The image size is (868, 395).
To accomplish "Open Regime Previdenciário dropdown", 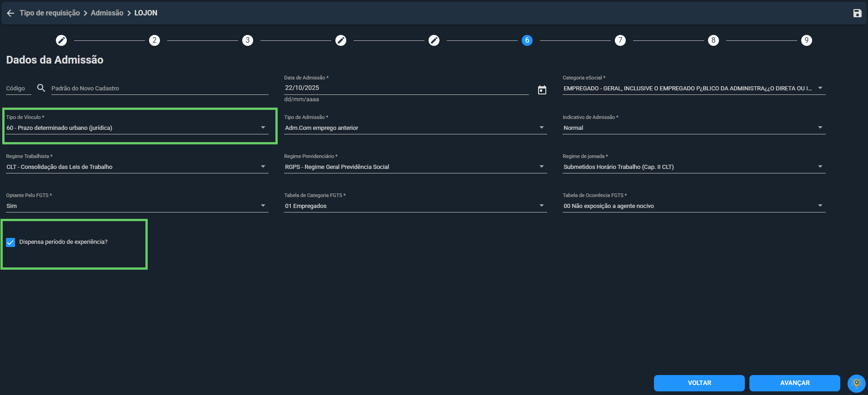I will [x=415, y=167].
